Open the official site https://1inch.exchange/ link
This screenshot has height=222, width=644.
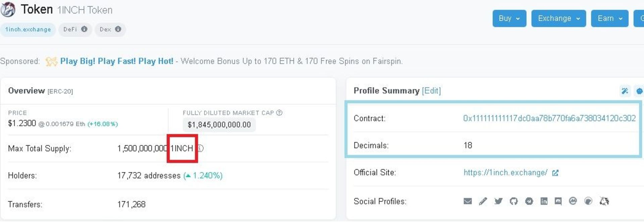505,173
